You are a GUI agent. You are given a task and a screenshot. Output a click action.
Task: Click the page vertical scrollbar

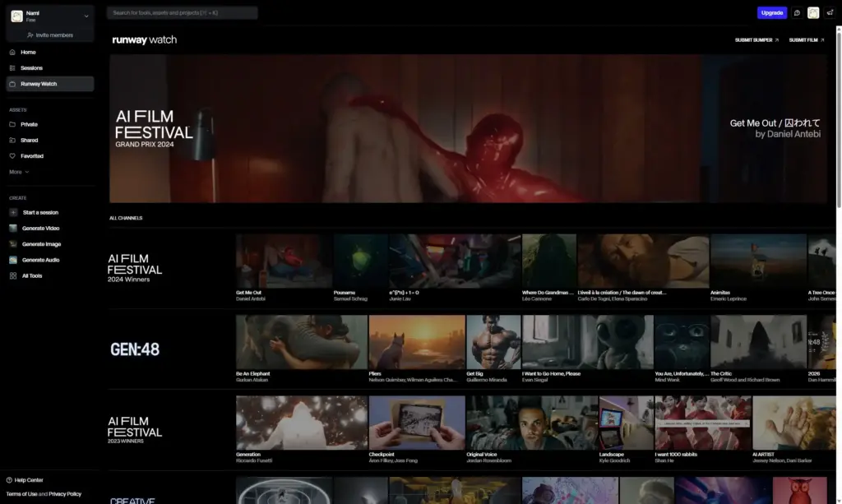pos(839,118)
